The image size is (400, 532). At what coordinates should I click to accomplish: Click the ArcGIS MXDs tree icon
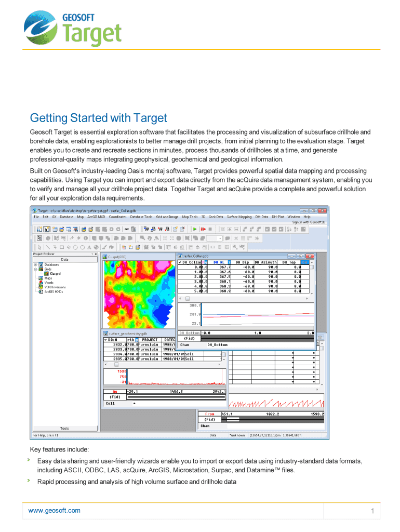(40, 291)
